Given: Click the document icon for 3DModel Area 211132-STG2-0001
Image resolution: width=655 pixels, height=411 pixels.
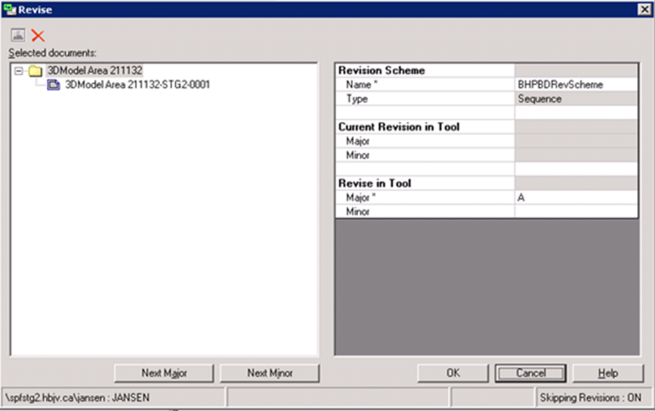Looking at the screenshot, I should pyautogui.click(x=54, y=85).
